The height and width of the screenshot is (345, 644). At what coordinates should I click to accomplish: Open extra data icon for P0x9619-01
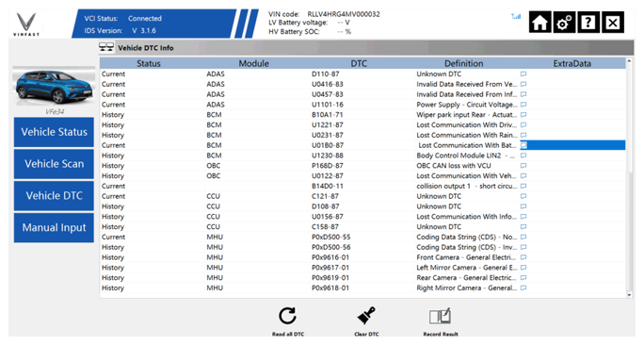click(x=523, y=277)
